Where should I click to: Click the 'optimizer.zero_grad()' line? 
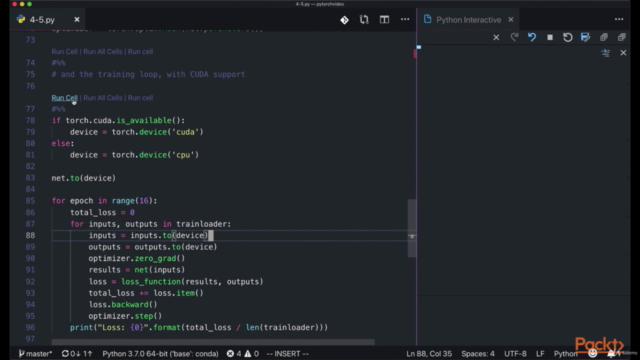pyautogui.click(x=137, y=258)
